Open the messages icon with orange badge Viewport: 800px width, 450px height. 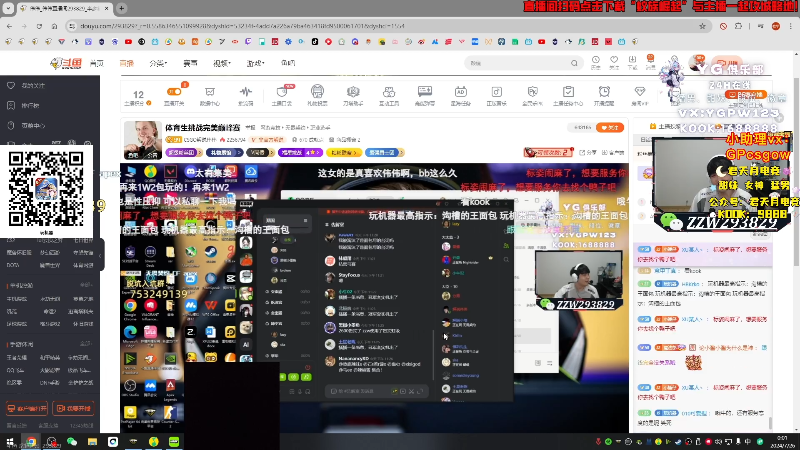[651, 62]
